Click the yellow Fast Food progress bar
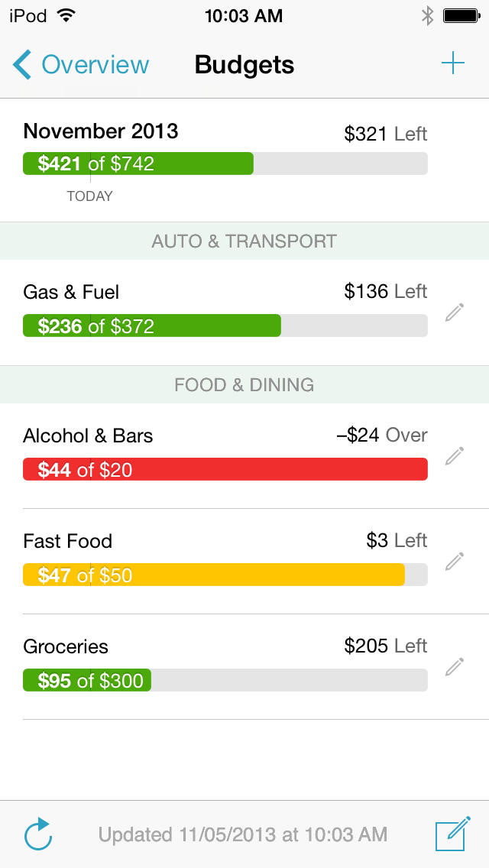The width and height of the screenshot is (489, 868). 214,575
